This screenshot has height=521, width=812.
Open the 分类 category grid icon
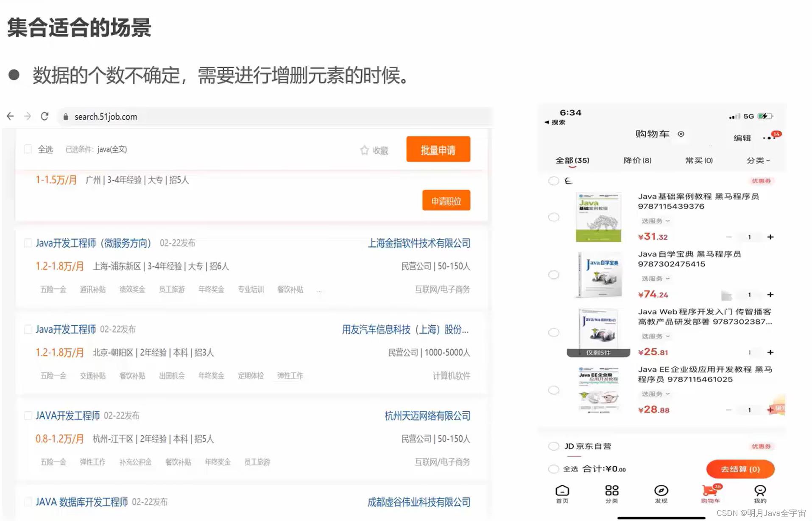point(611,490)
